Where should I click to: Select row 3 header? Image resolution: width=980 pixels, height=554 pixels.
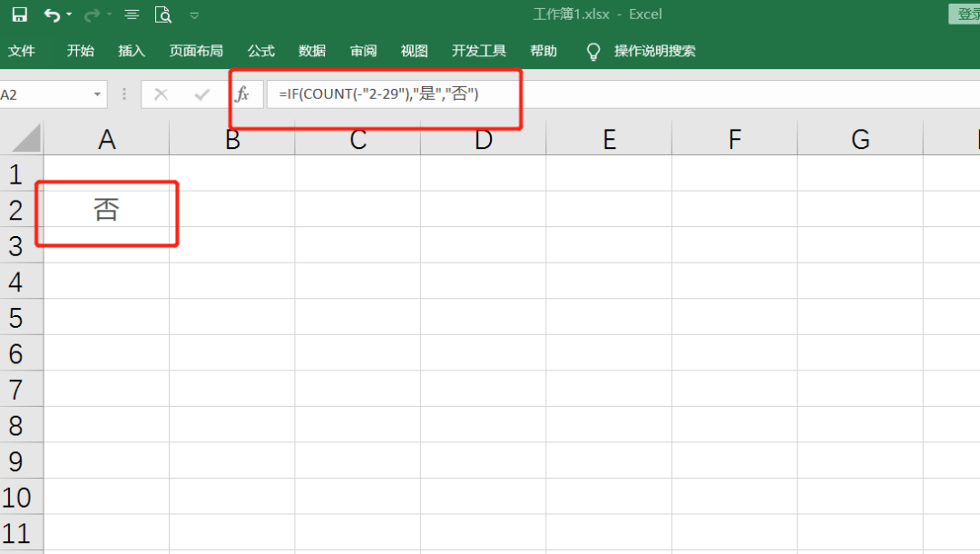point(21,245)
